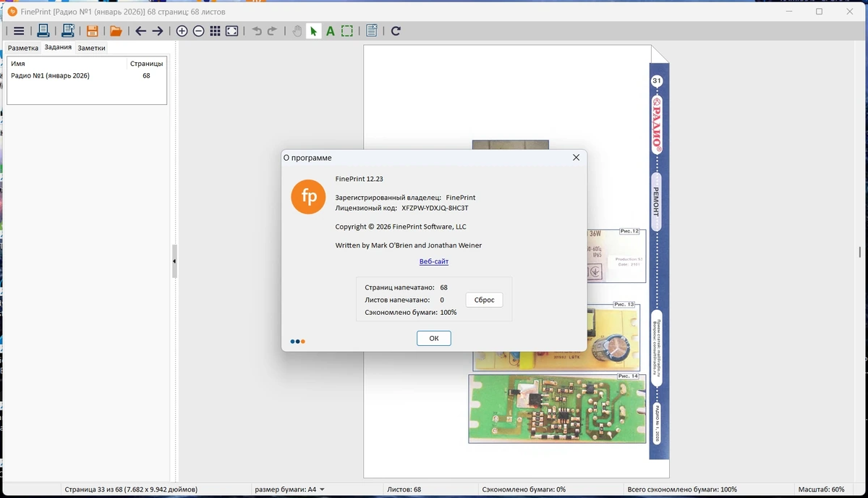Viewport: 868px width, 498px height.
Task: Open the hamburger main menu
Action: (x=19, y=31)
